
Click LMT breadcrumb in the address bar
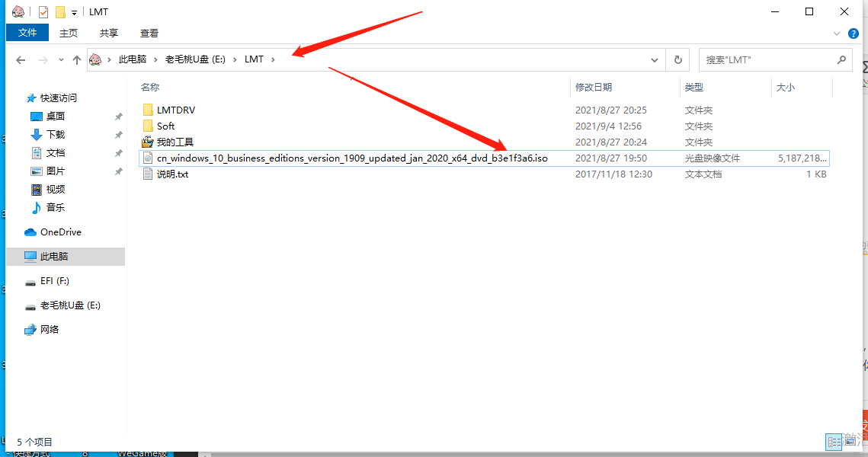(254, 59)
